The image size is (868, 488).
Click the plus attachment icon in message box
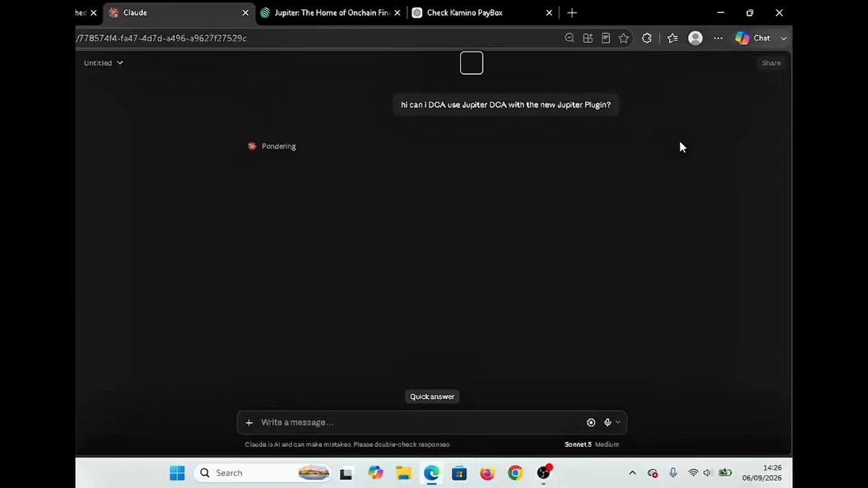(249, 422)
